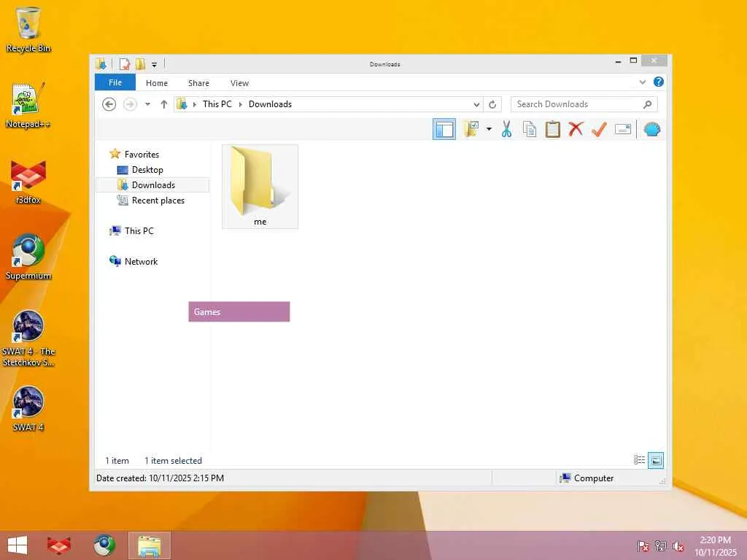
Task: Click the Search Downloads input field
Action: pyautogui.click(x=584, y=104)
